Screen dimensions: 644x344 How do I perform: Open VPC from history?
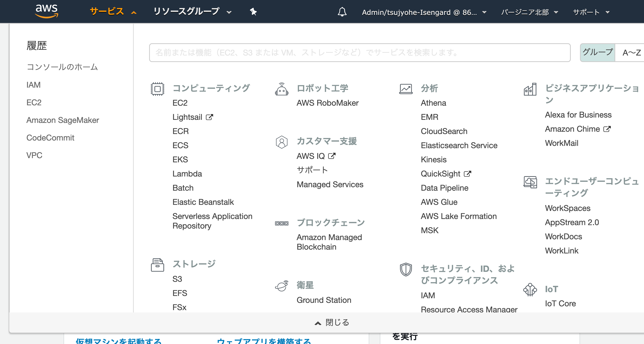click(34, 155)
